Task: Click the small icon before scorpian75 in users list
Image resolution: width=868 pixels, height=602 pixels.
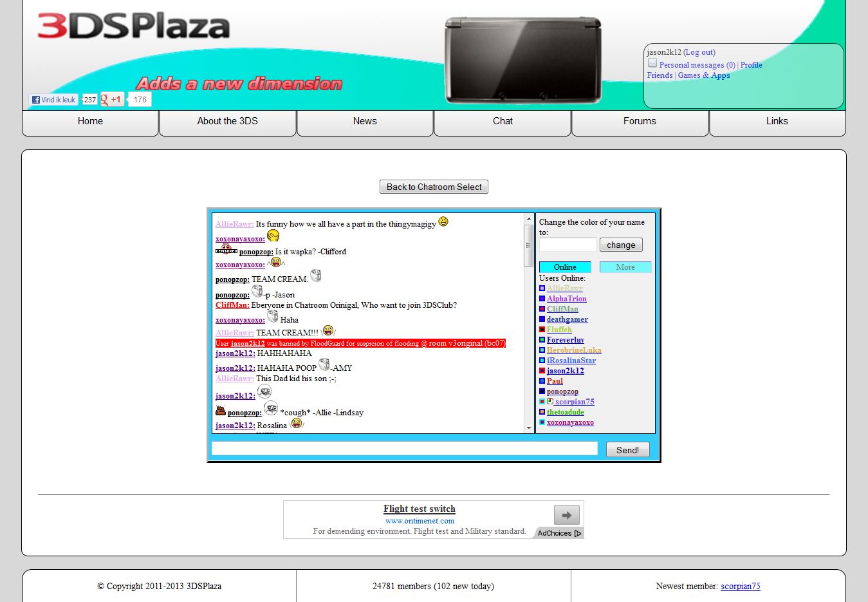Action: pyautogui.click(x=550, y=401)
